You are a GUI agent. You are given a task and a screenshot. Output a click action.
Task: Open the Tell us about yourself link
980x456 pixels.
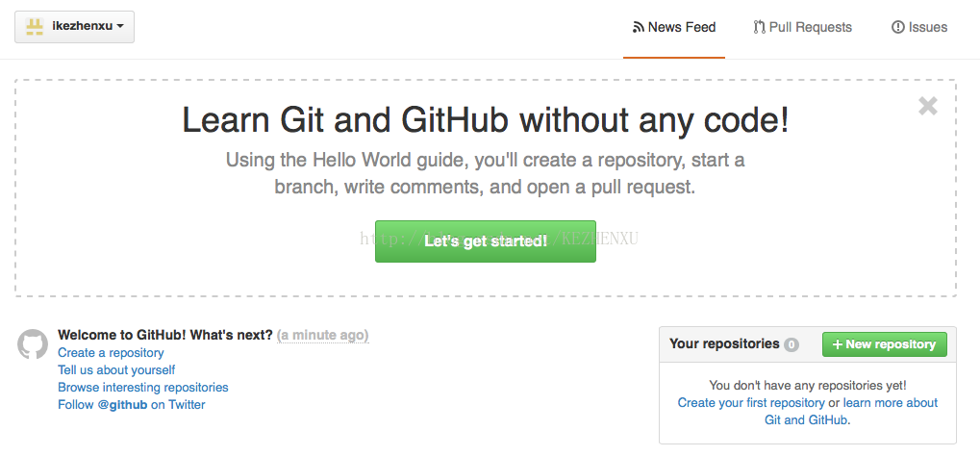tap(116, 370)
